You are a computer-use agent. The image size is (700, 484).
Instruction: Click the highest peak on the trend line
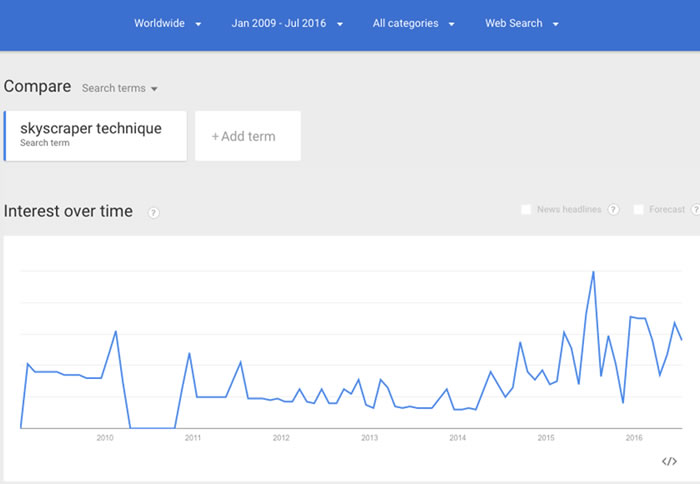click(x=593, y=271)
